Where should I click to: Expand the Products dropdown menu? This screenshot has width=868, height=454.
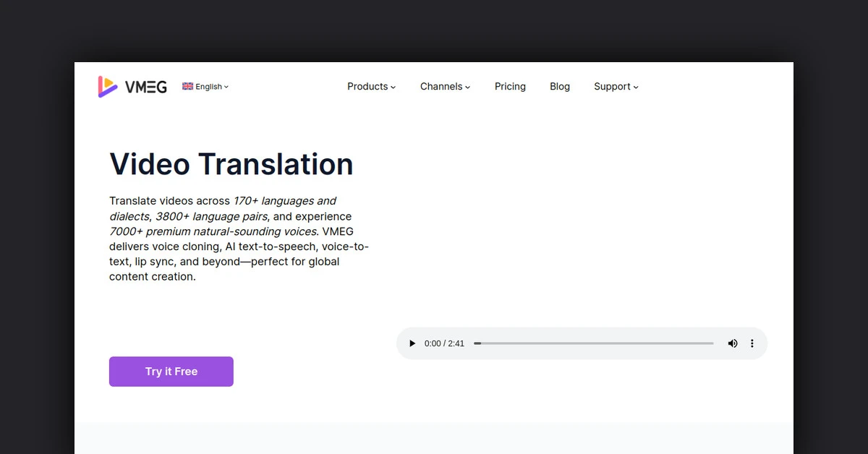371,86
